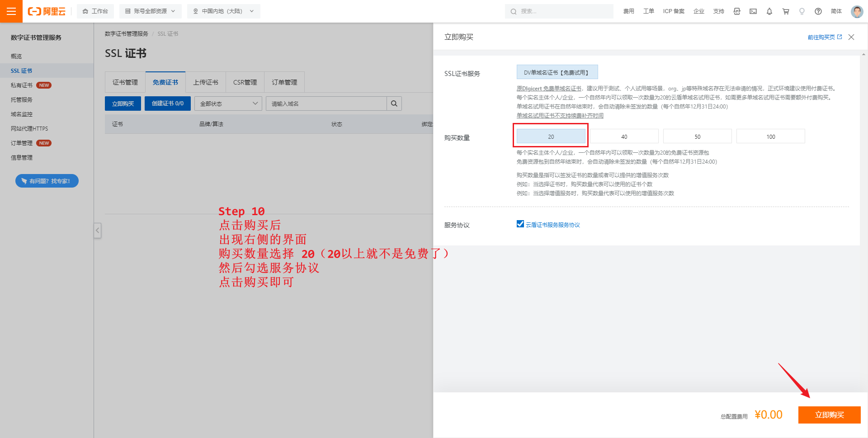Open the Cloud Shell terminal icon
Viewport: 868px width, 438px height.
pyautogui.click(x=753, y=11)
